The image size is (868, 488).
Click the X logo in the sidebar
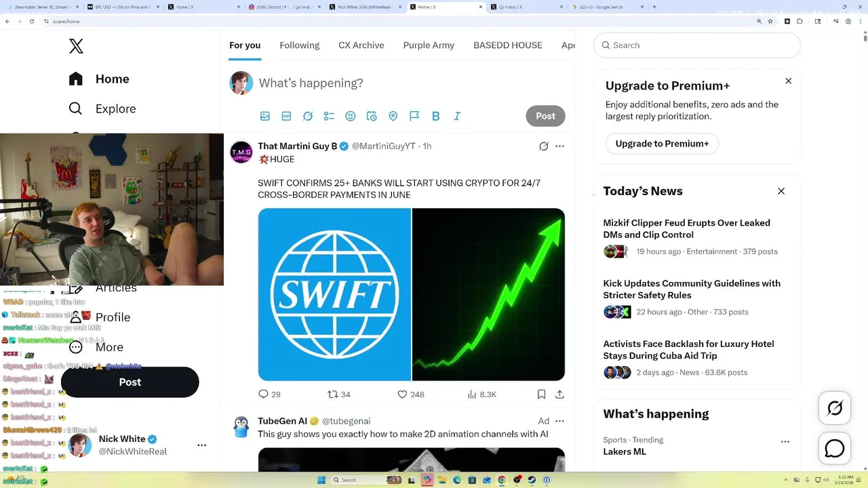(76, 46)
